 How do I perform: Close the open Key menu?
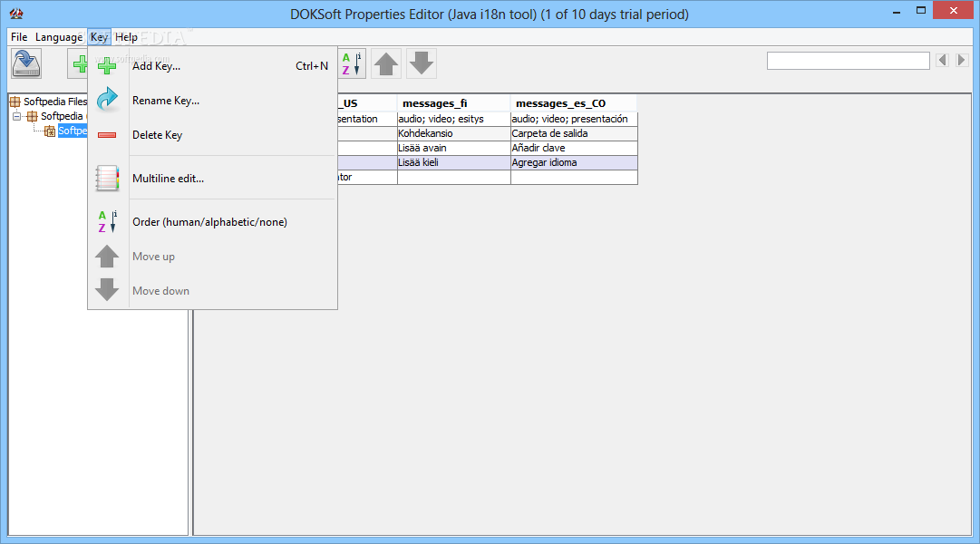tap(100, 37)
